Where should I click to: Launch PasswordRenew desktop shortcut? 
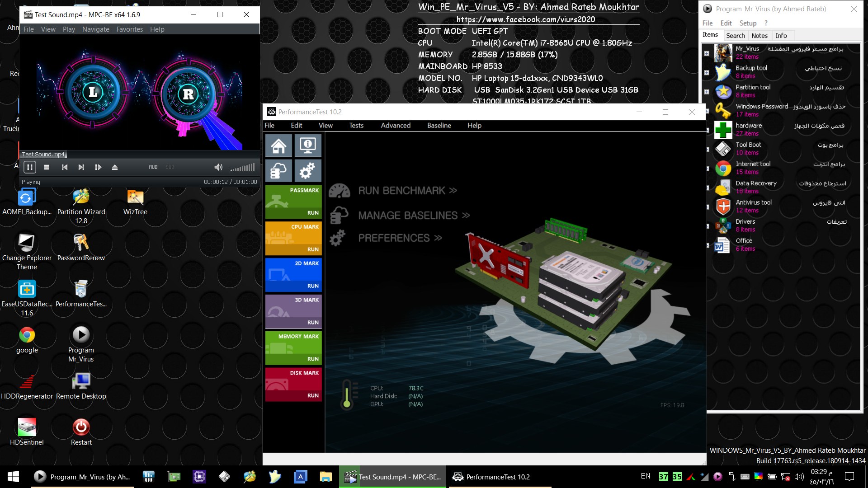point(81,248)
